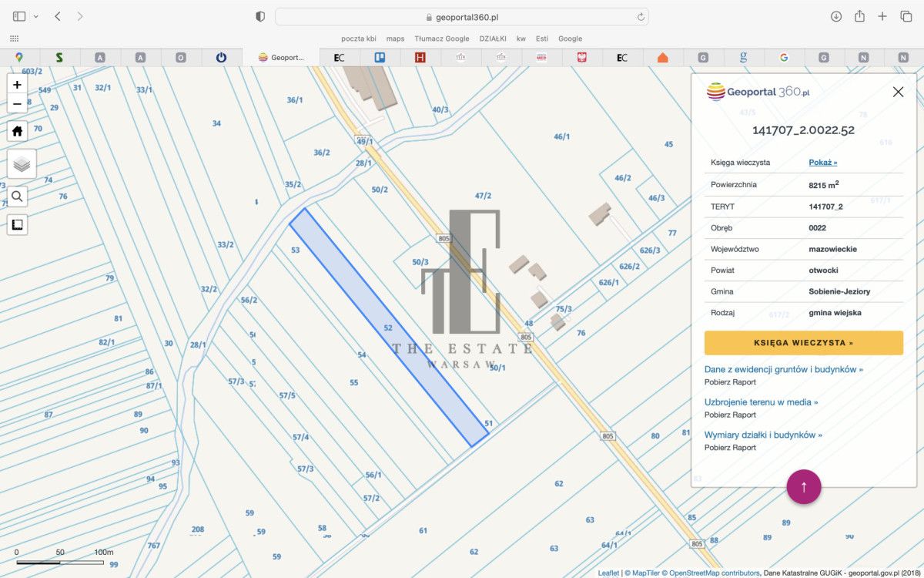Activate the measurement tool icon

click(x=17, y=225)
